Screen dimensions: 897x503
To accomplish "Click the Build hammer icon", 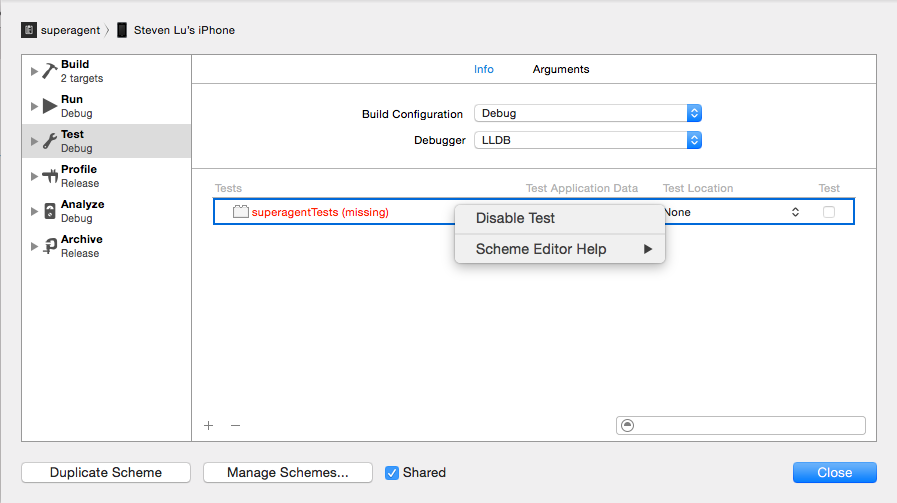I will click(x=50, y=71).
